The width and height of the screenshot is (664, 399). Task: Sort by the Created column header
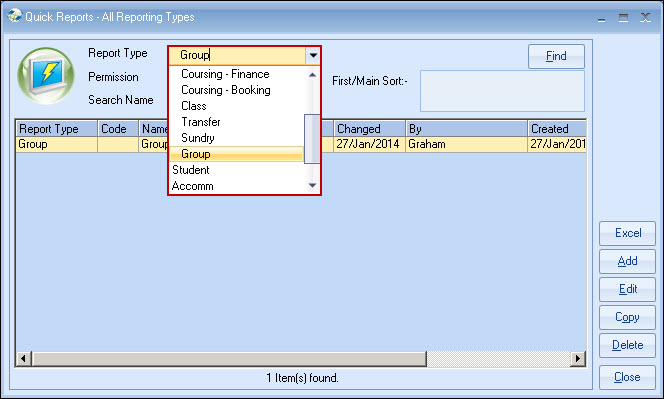[557, 129]
